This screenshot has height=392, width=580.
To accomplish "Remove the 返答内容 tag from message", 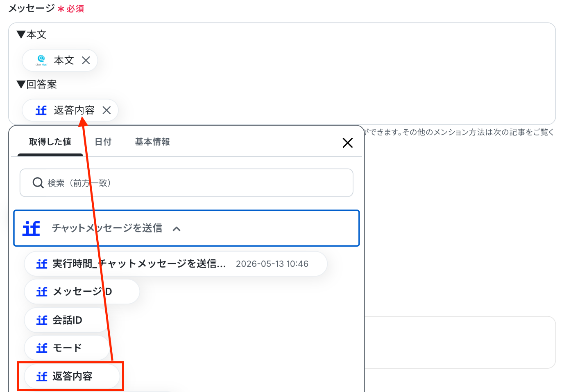I will (x=106, y=110).
